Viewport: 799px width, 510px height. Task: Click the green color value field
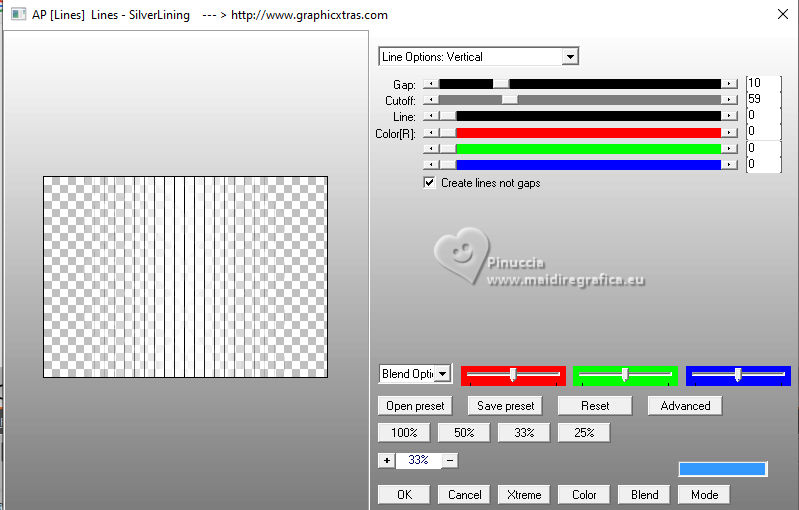(763, 148)
